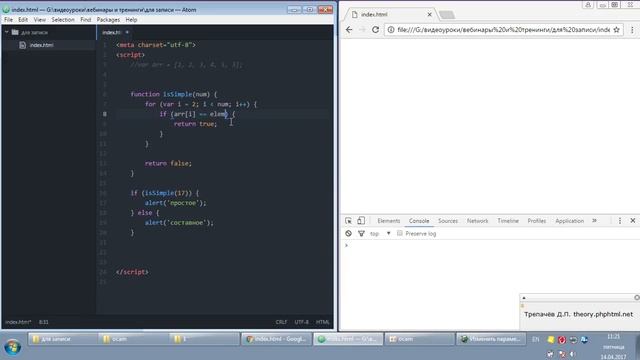Switch to DevTools Network tab
Image resolution: width=640 pixels, height=360 pixels.
(478, 221)
